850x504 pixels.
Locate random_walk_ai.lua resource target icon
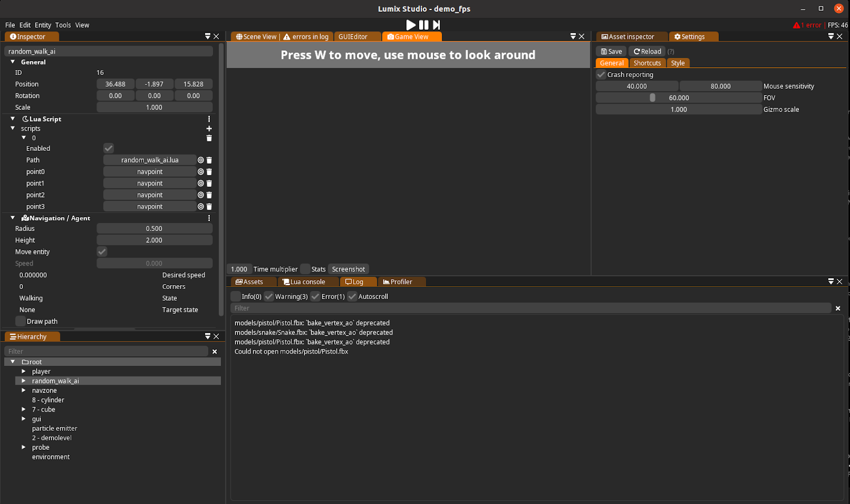point(201,160)
